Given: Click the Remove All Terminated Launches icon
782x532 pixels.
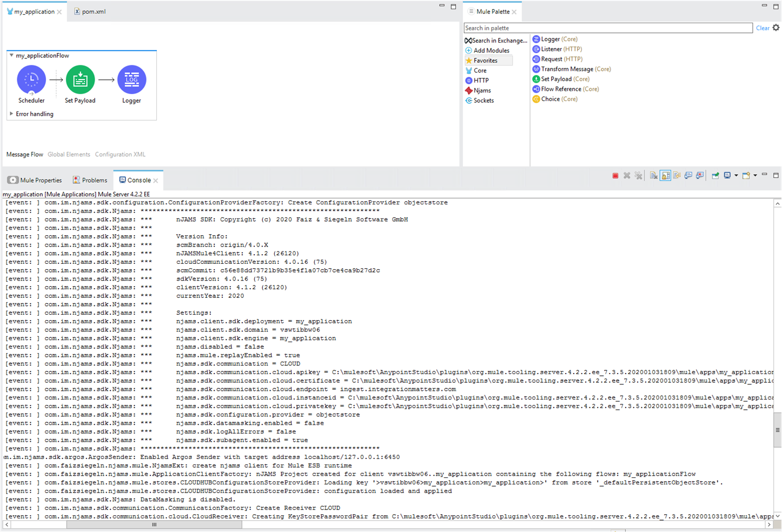Looking at the screenshot, I should pos(639,176).
